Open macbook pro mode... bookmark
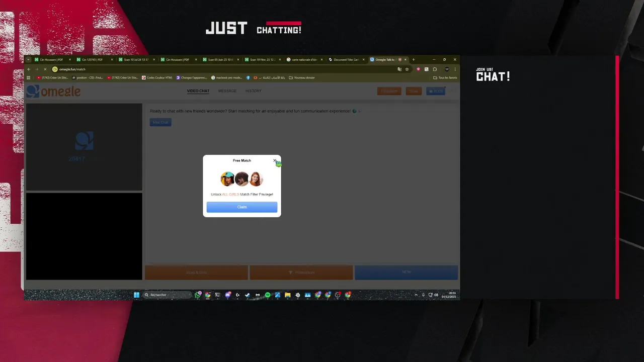This screenshot has height=362, width=644. [227, 77]
